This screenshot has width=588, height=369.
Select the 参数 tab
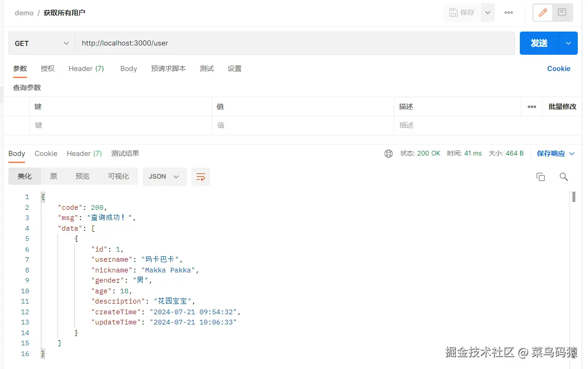click(x=20, y=69)
